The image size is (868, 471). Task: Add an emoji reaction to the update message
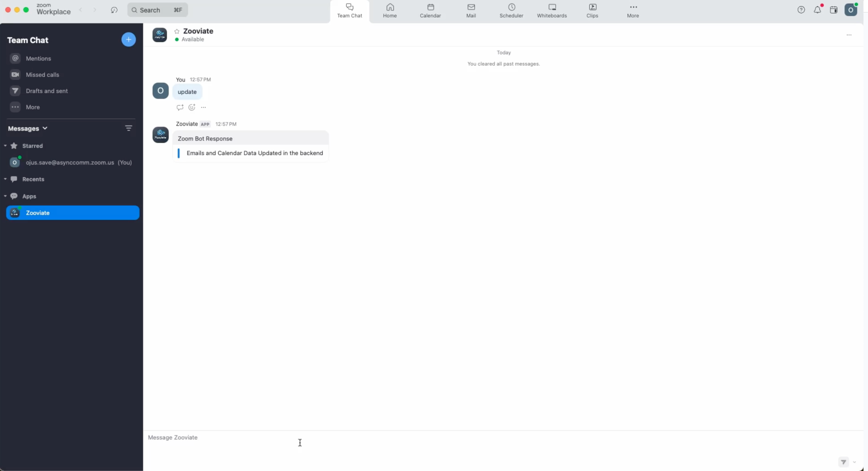(192, 107)
